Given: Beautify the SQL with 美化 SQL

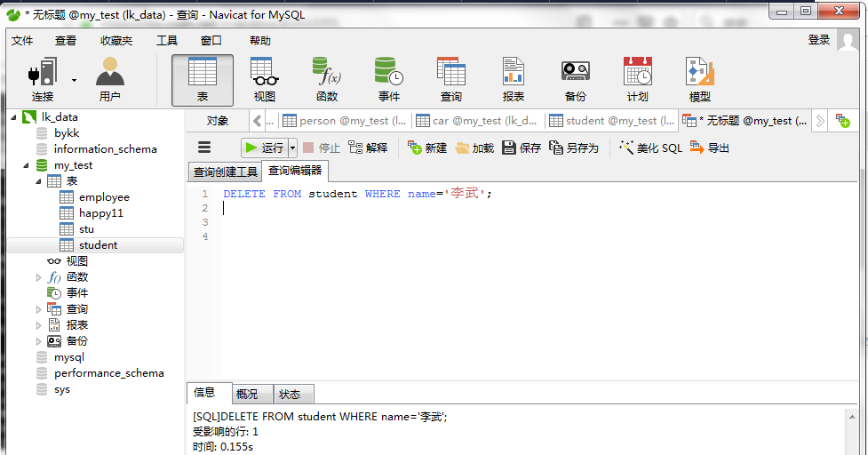Looking at the screenshot, I should point(651,148).
